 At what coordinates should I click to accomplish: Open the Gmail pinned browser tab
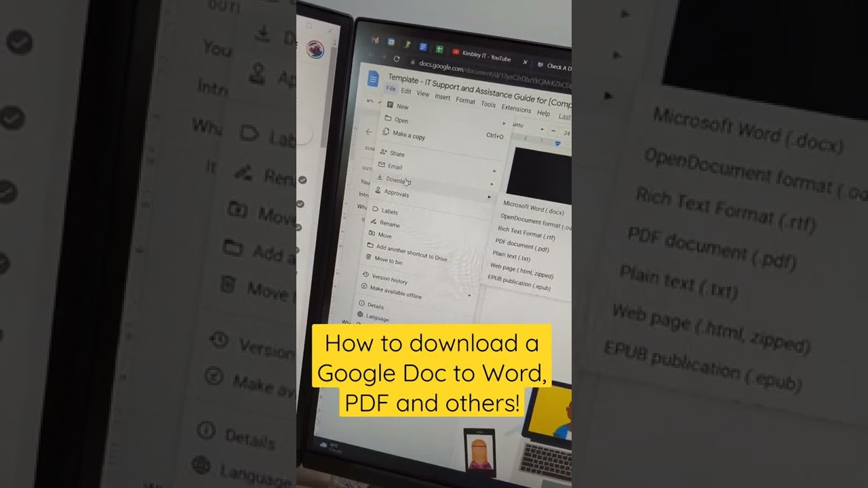(376, 41)
